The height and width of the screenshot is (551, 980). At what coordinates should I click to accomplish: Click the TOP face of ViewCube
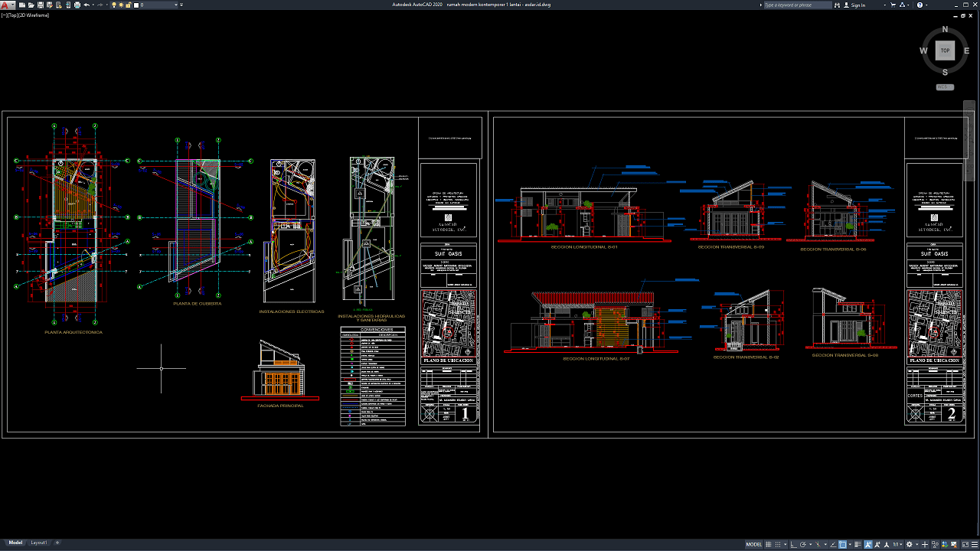[x=945, y=51]
